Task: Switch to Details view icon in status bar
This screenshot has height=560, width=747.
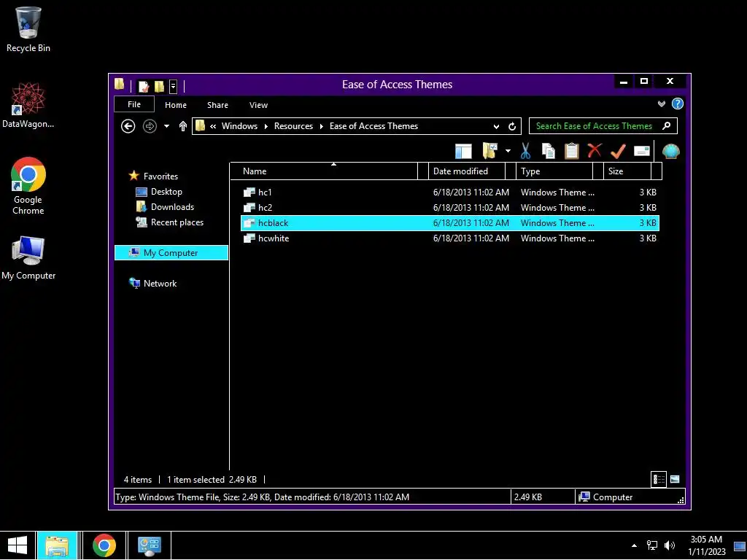Action: click(659, 479)
